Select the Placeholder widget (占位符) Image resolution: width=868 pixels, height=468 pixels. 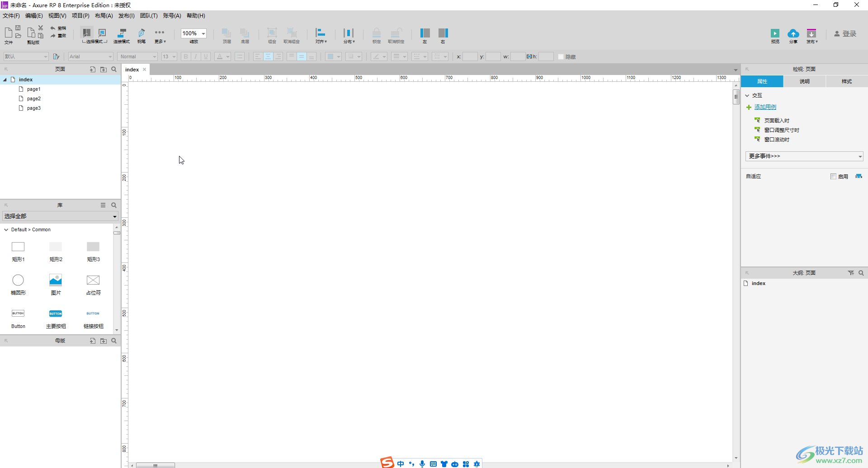[x=93, y=285]
